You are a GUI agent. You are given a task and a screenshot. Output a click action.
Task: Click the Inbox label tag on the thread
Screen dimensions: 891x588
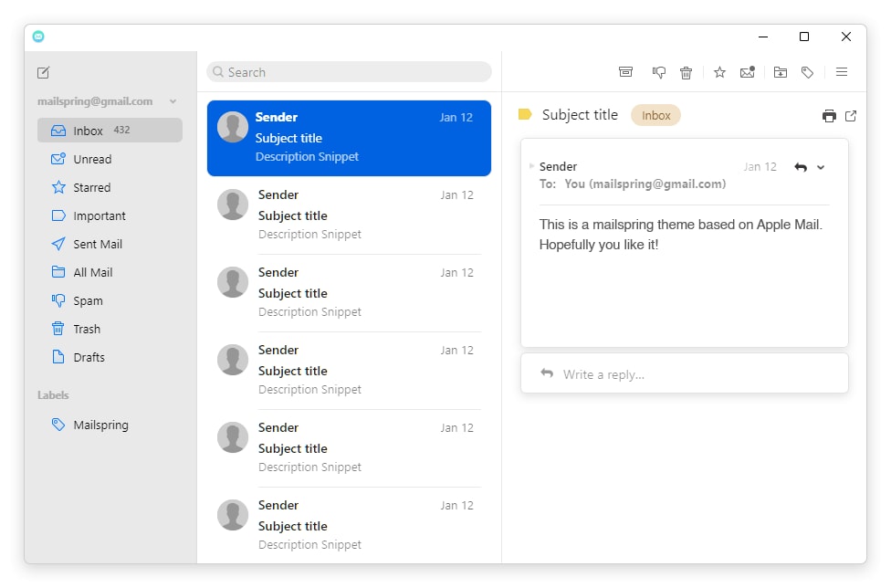tap(655, 115)
